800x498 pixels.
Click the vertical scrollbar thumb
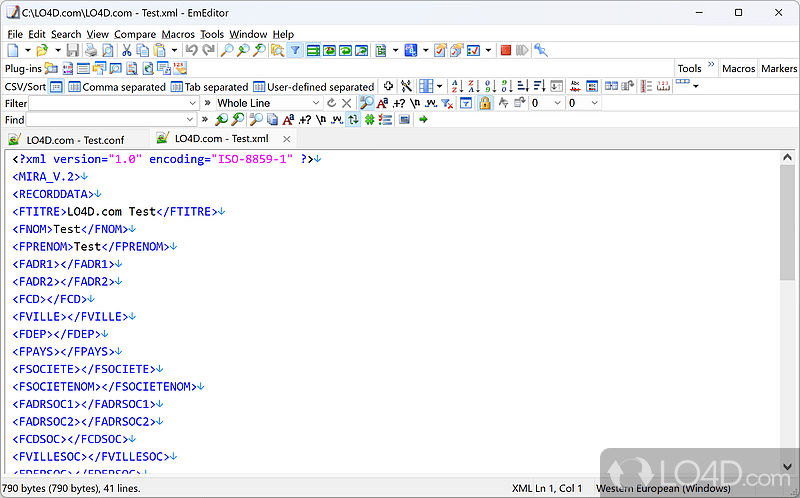point(787,222)
